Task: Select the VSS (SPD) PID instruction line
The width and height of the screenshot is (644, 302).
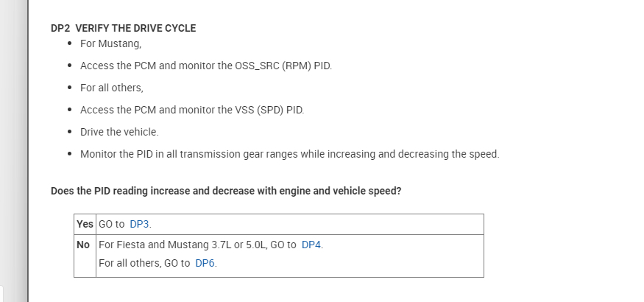Action: click(191, 110)
